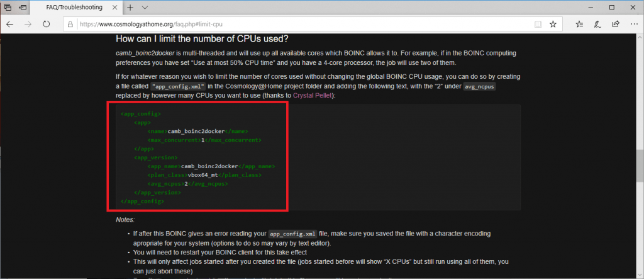Expand tab previews chevron
644x279 pixels.
pos(145,8)
